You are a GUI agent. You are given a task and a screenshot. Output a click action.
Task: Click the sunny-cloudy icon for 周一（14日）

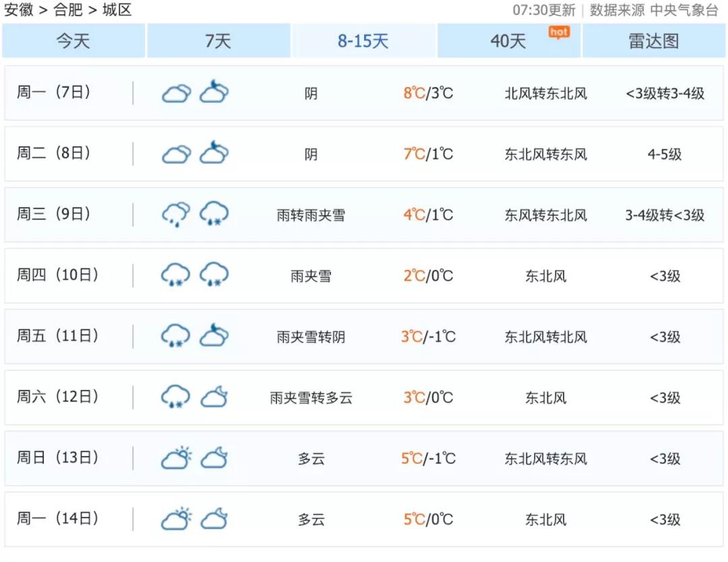click(177, 518)
